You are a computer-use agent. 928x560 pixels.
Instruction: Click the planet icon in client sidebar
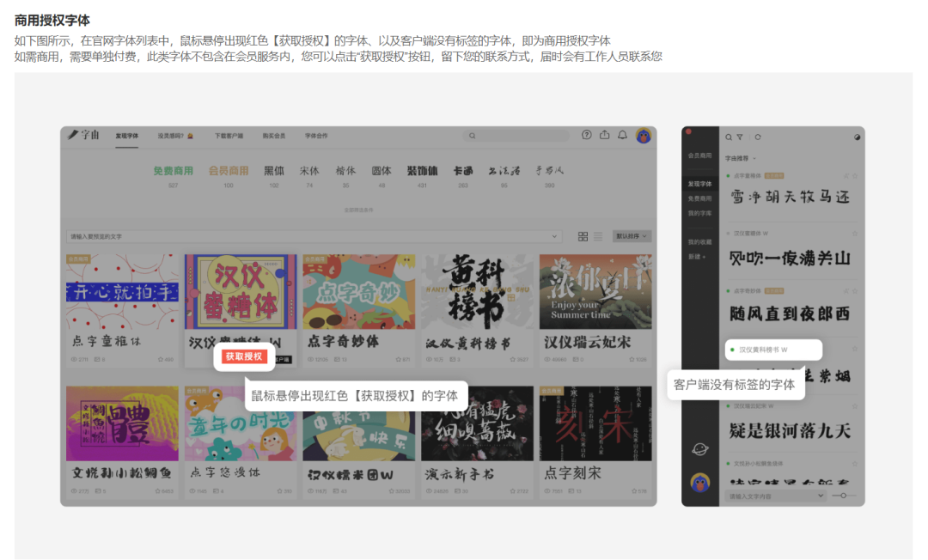click(700, 449)
